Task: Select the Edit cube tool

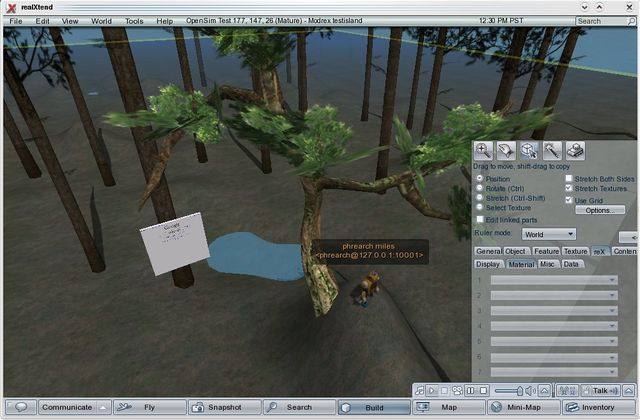Action: pos(529,150)
